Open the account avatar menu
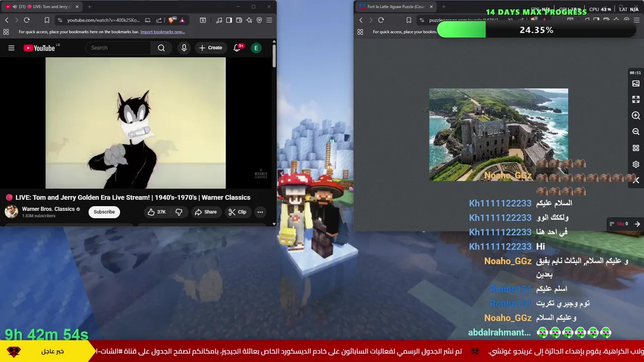Viewport: 644px width, 362px height. coord(256,48)
